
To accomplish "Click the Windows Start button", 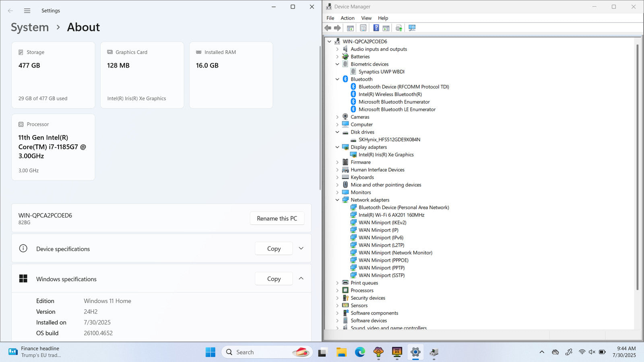I will (x=210, y=352).
